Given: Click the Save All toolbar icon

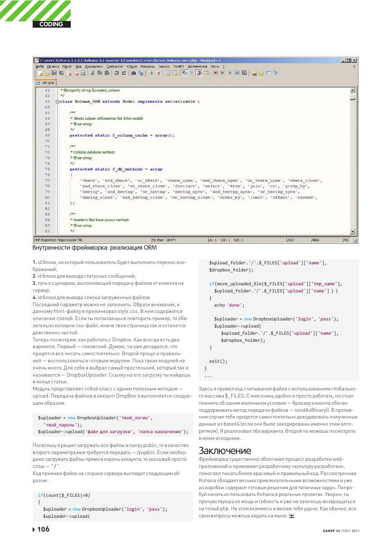Looking at the screenshot, I should tap(62, 73).
